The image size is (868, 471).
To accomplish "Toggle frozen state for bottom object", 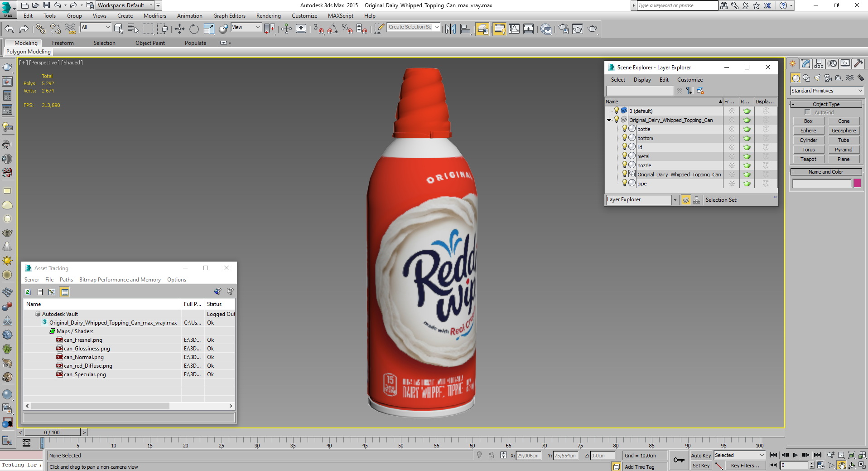I will (x=732, y=138).
